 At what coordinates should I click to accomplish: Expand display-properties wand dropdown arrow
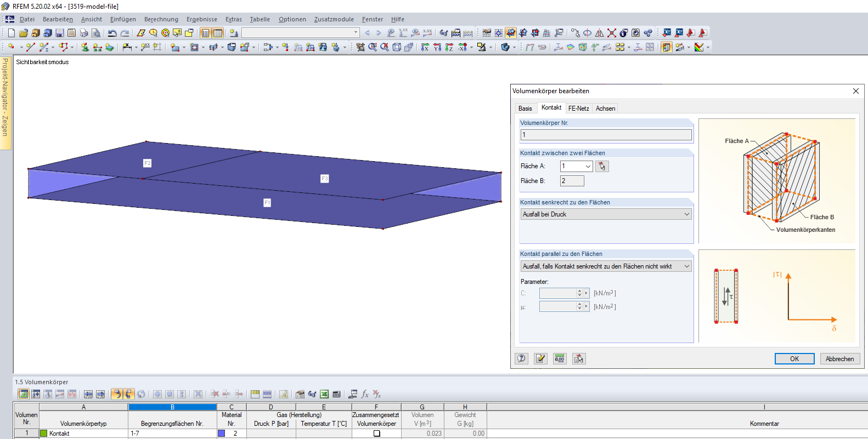pyautogui.click(x=689, y=47)
